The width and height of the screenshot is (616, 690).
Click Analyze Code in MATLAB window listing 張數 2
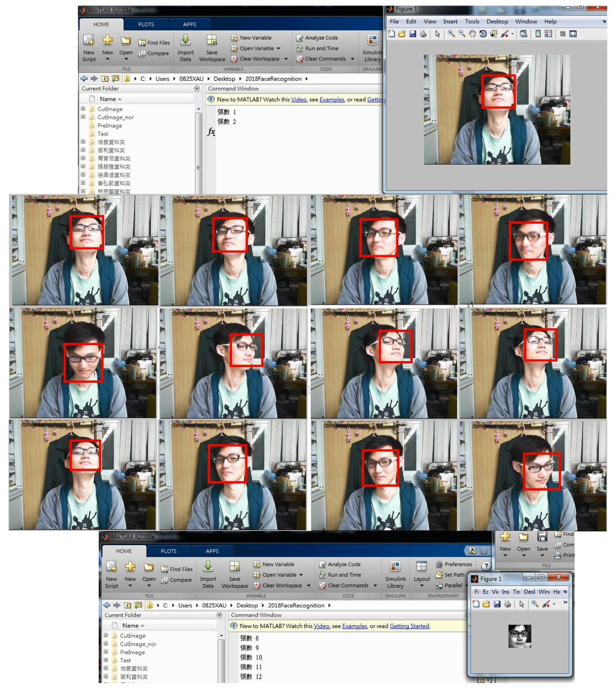click(317, 38)
